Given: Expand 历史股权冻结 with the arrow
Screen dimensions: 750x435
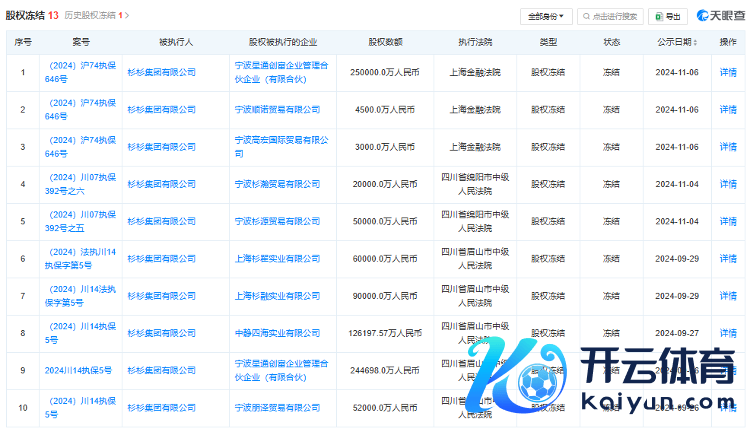Looking at the screenshot, I should pyautogui.click(x=127, y=16).
